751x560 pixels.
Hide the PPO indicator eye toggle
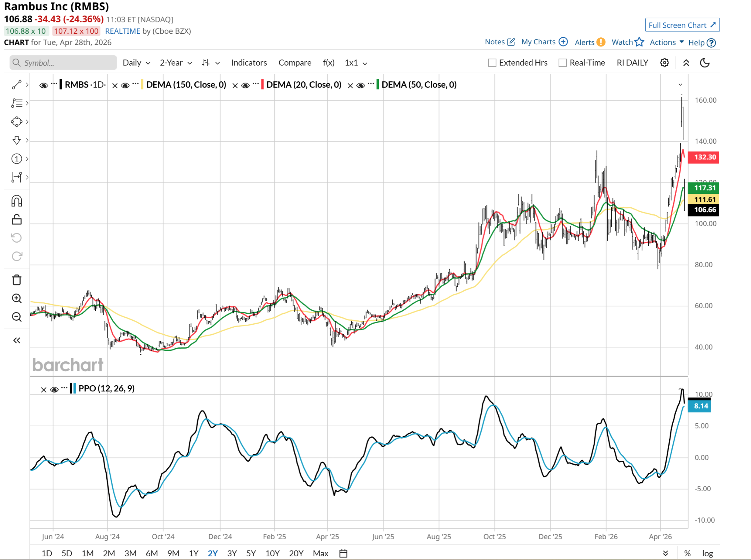(54, 389)
